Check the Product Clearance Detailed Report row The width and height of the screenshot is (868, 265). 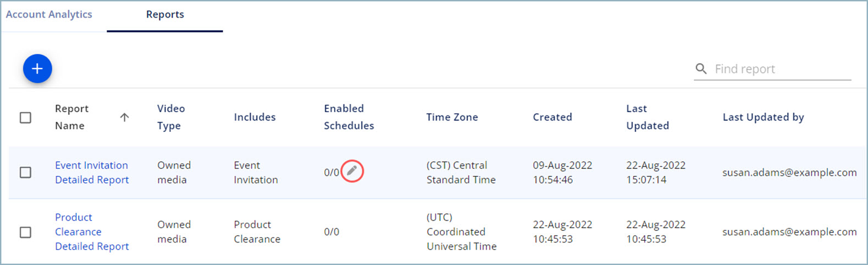pos(25,232)
